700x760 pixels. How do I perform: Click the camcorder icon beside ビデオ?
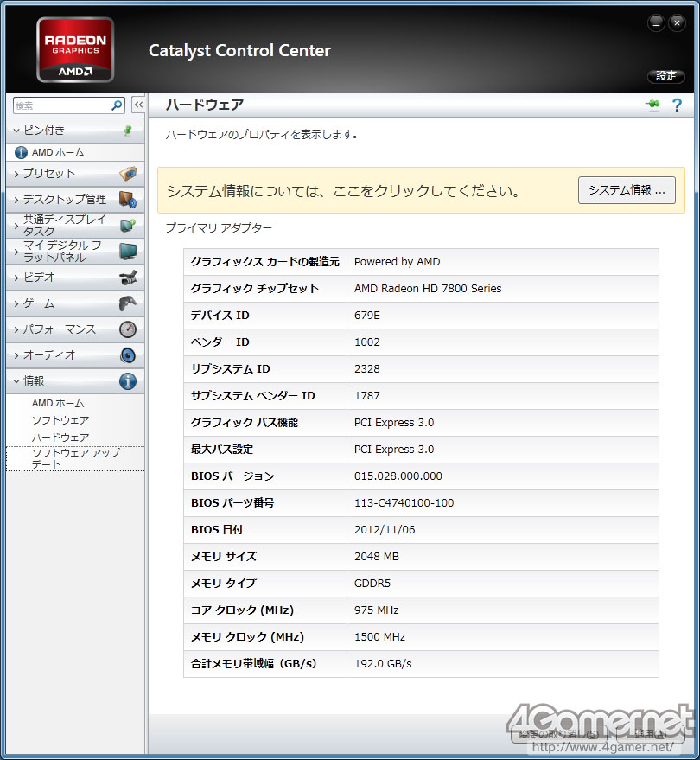(x=128, y=278)
